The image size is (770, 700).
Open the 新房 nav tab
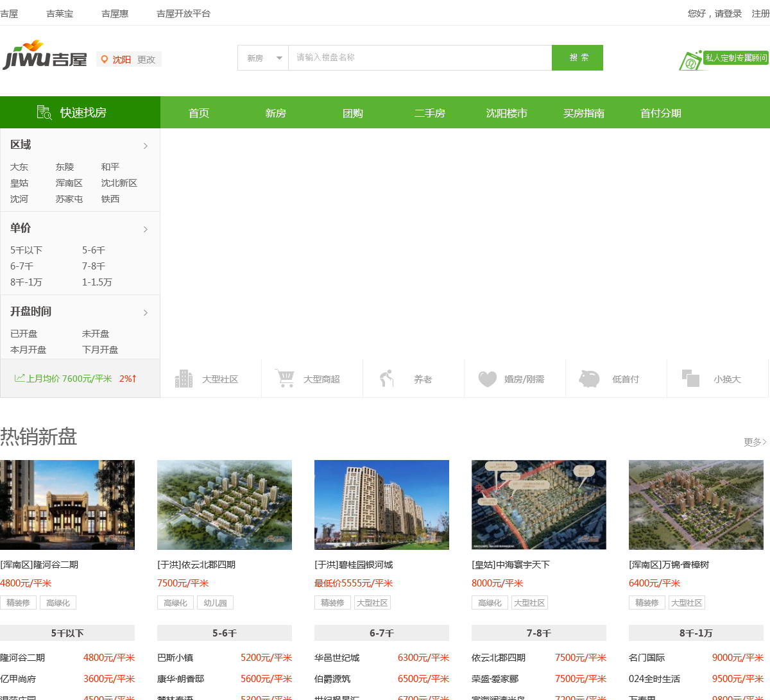pos(276,113)
